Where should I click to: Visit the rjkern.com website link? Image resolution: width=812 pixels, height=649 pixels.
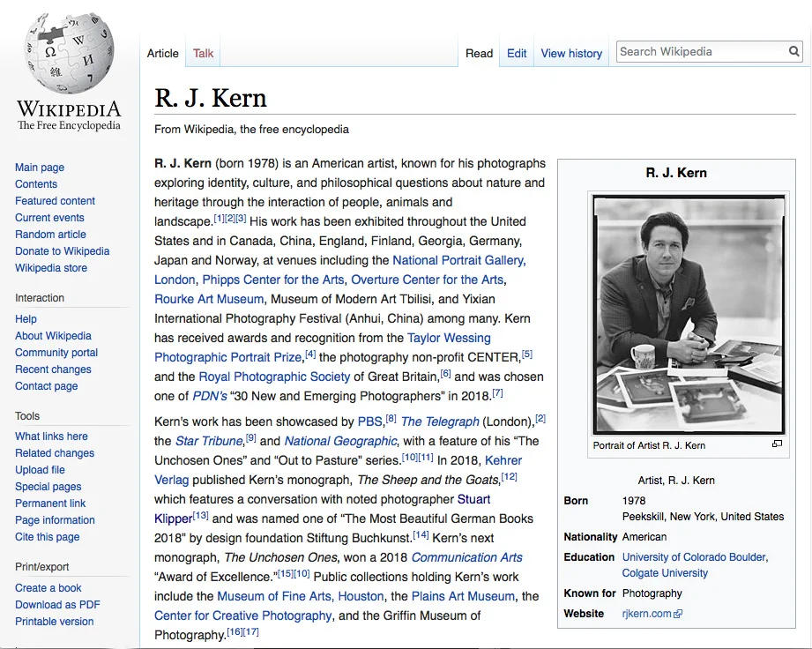point(647,613)
